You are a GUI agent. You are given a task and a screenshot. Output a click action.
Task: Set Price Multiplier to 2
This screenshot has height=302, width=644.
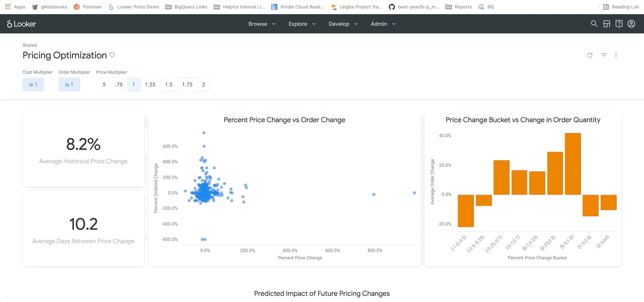coord(203,85)
